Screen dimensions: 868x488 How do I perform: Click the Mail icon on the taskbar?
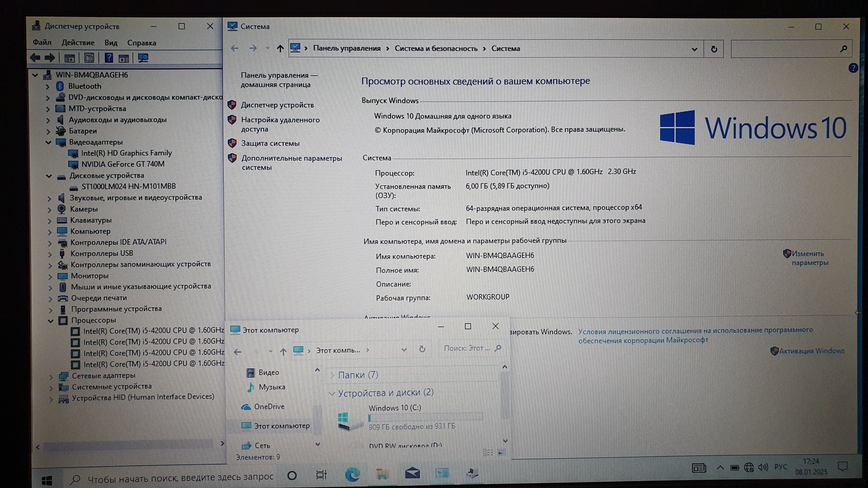click(x=412, y=473)
